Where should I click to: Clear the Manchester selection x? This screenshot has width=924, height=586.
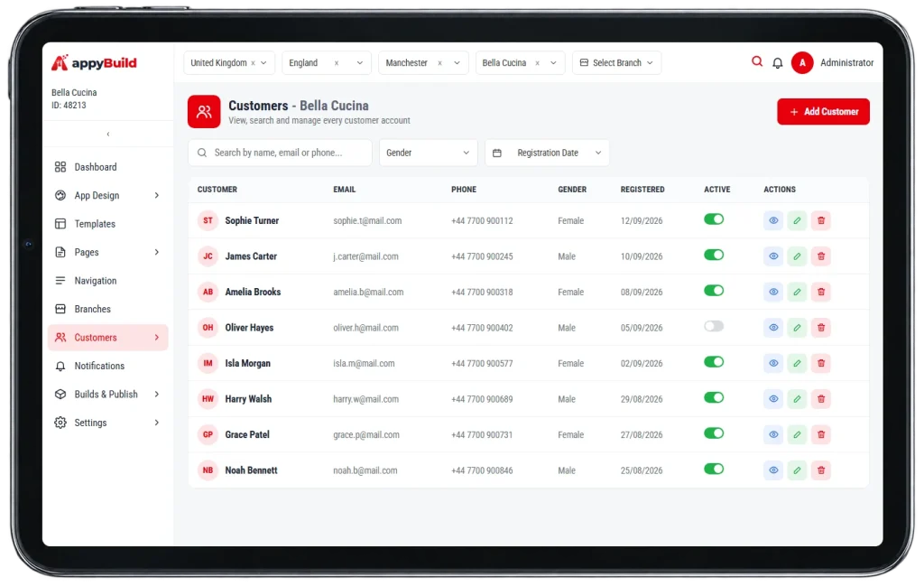pos(439,63)
